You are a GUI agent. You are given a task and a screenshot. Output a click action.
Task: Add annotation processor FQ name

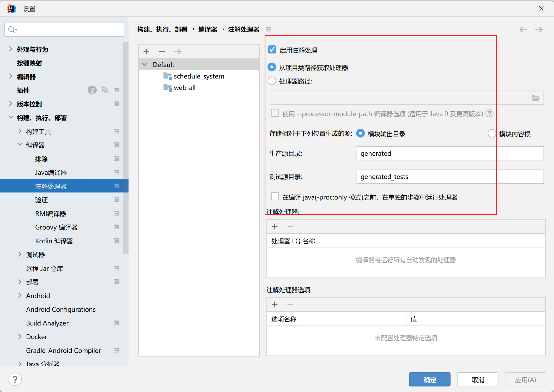click(x=275, y=226)
